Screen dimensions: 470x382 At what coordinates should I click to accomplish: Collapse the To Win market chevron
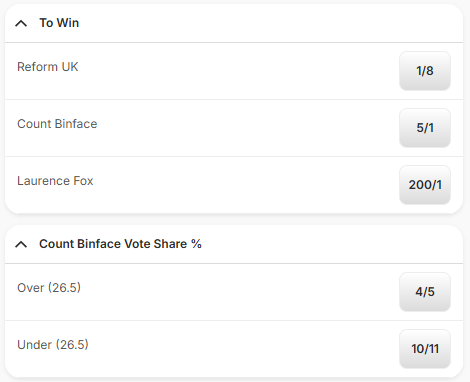tap(21, 23)
